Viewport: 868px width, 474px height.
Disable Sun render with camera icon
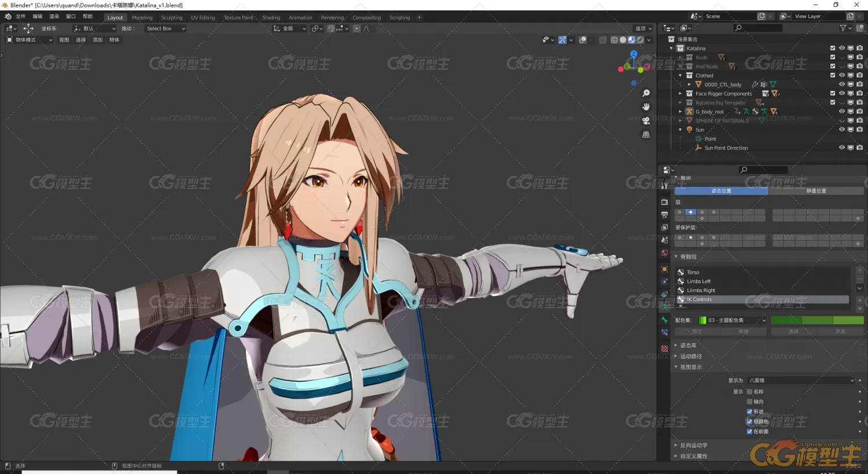[x=860, y=130]
